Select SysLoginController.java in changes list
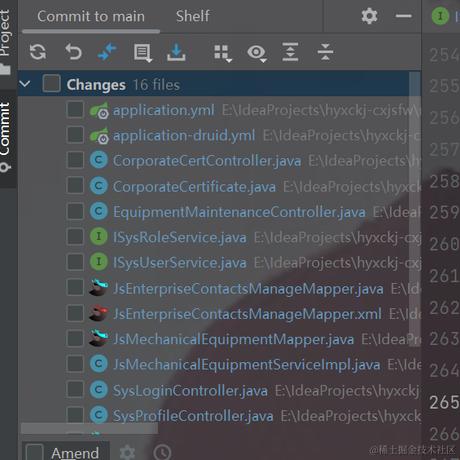Viewport: 460px width, 460px height. point(190,390)
